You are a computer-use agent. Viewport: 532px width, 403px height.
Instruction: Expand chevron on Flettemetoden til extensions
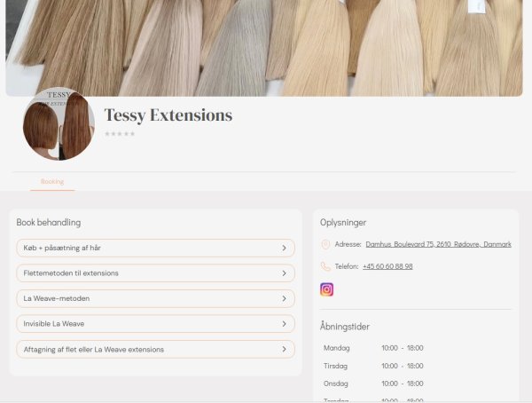pos(284,273)
